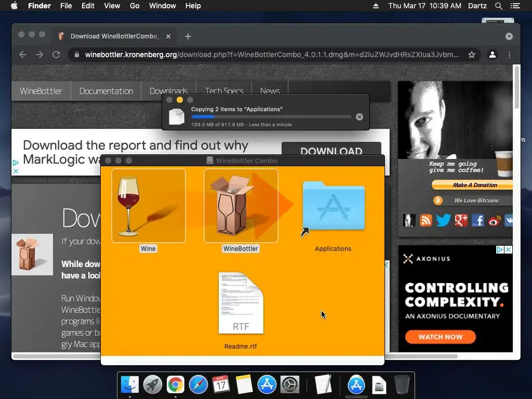The image size is (532, 399).
Task: Expand Chrome's tab search dropdown arrow
Action: [x=509, y=36]
